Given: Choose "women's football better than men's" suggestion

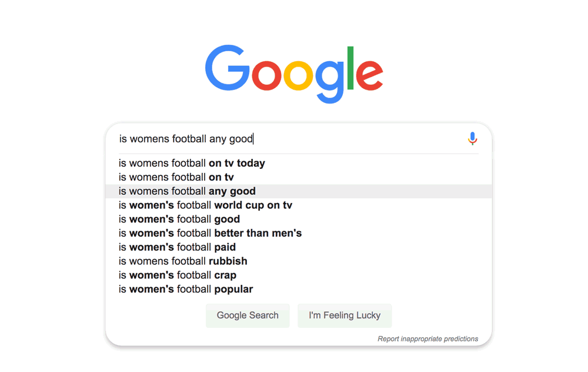Looking at the screenshot, I should (210, 233).
